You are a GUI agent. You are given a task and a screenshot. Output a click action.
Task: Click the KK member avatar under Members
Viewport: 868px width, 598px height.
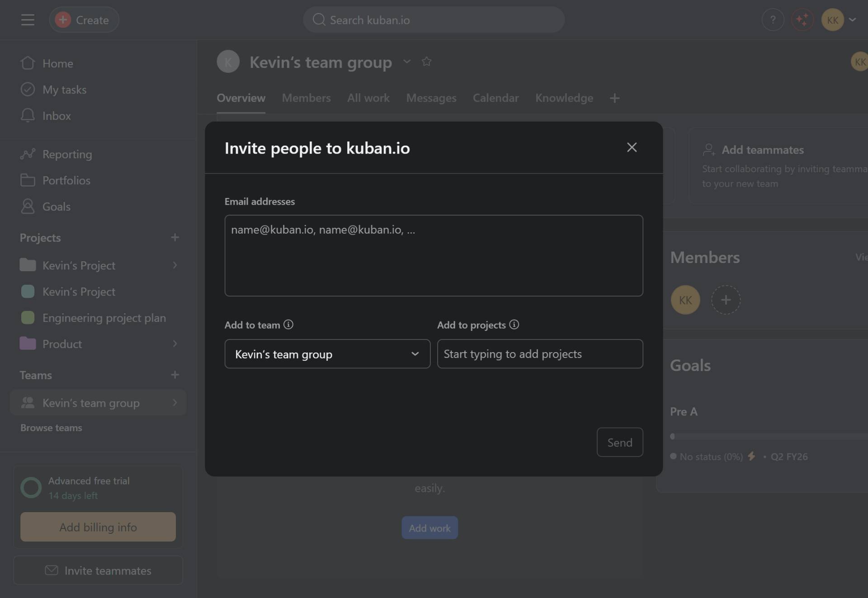(685, 300)
